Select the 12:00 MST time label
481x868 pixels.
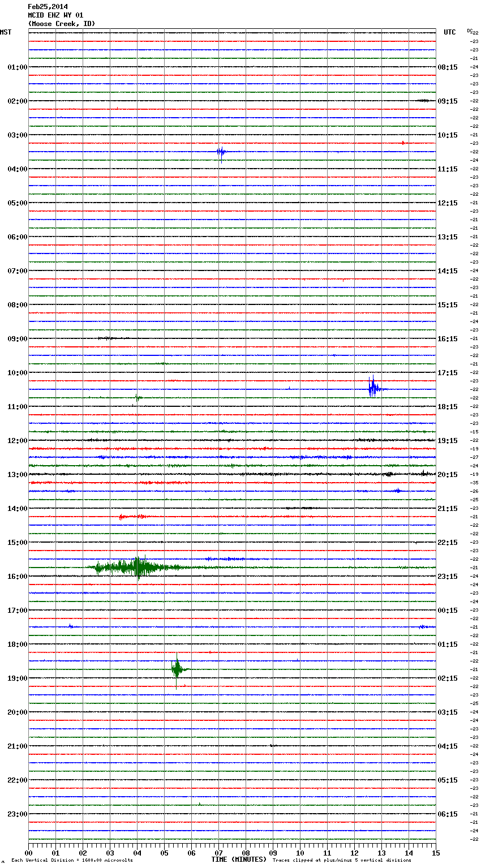17,441
